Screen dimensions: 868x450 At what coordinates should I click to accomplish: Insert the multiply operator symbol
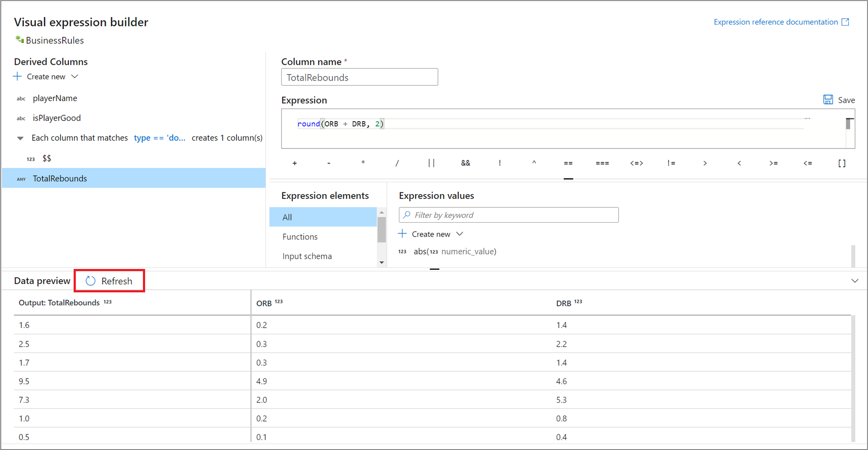click(x=363, y=163)
